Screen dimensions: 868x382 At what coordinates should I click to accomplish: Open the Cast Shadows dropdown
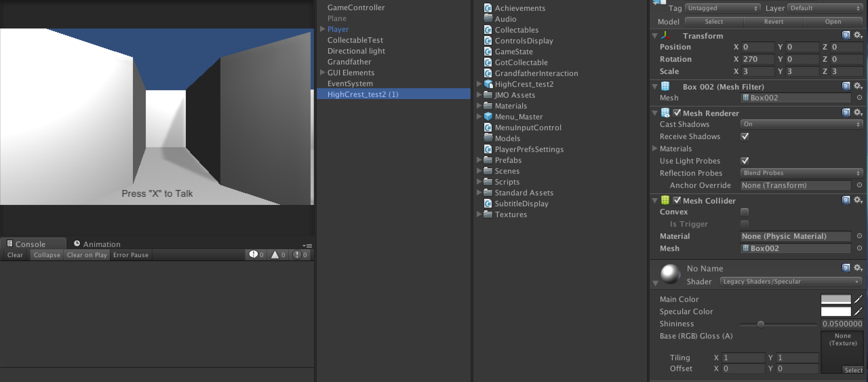pos(801,124)
